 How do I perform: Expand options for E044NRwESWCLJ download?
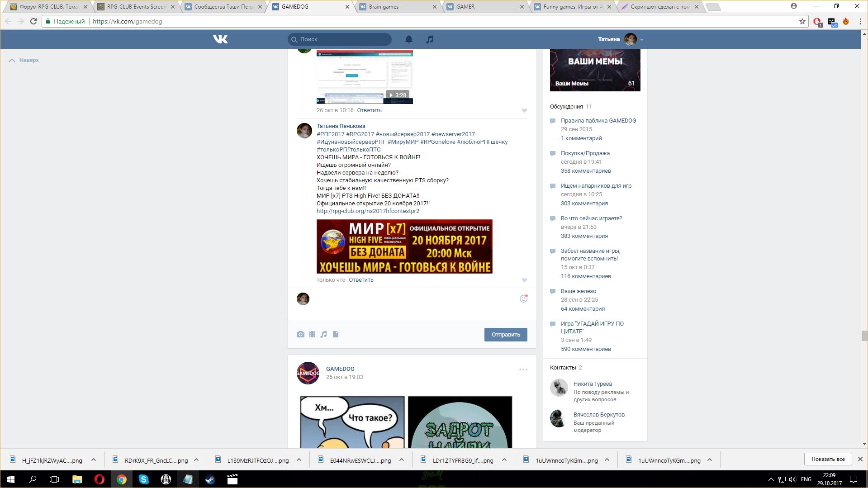(x=402, y=460)
